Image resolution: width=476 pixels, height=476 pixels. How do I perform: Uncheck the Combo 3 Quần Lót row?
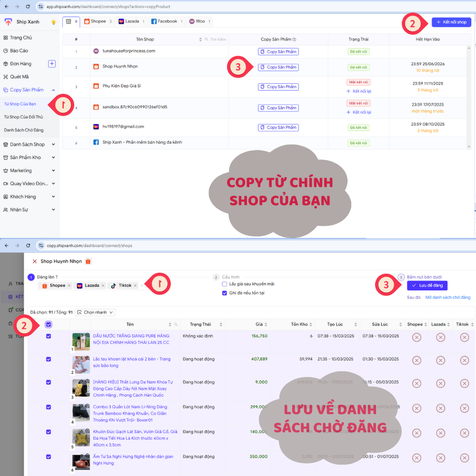pyautogui.click(x=49, y=407)
